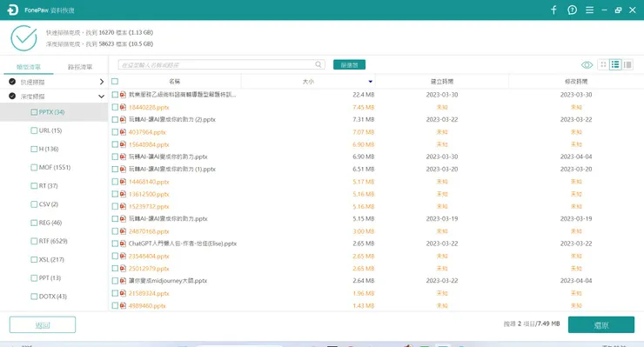Switch to thumbnail grid view

[x=603, y=64]
